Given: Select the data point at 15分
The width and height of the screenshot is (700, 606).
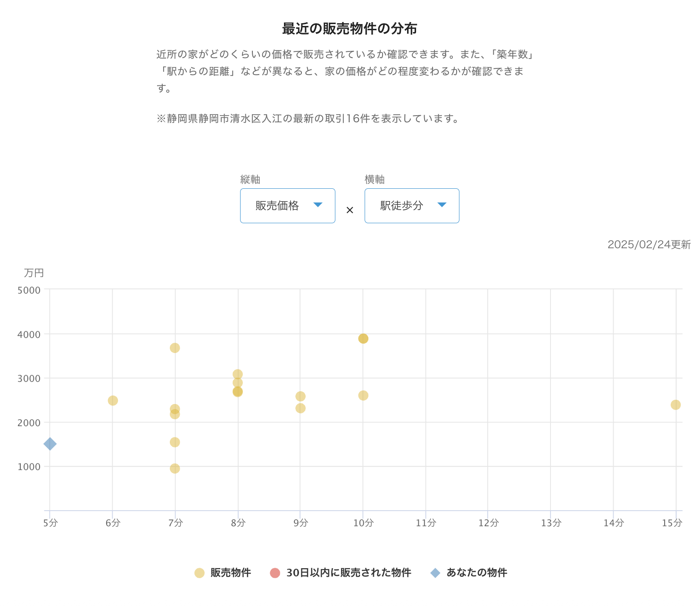Looking at the screenshot, I should tap(675, 404).
